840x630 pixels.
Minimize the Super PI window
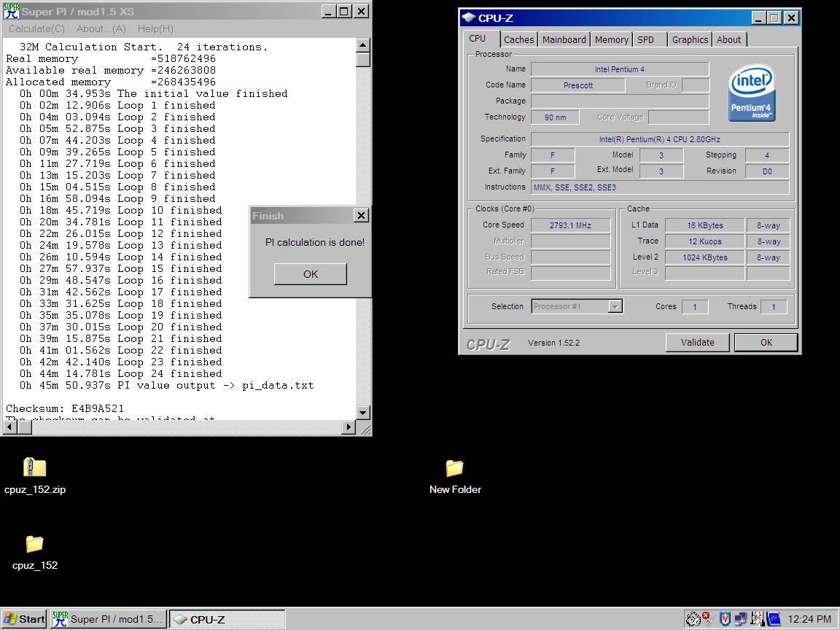[x=328, y=11]
